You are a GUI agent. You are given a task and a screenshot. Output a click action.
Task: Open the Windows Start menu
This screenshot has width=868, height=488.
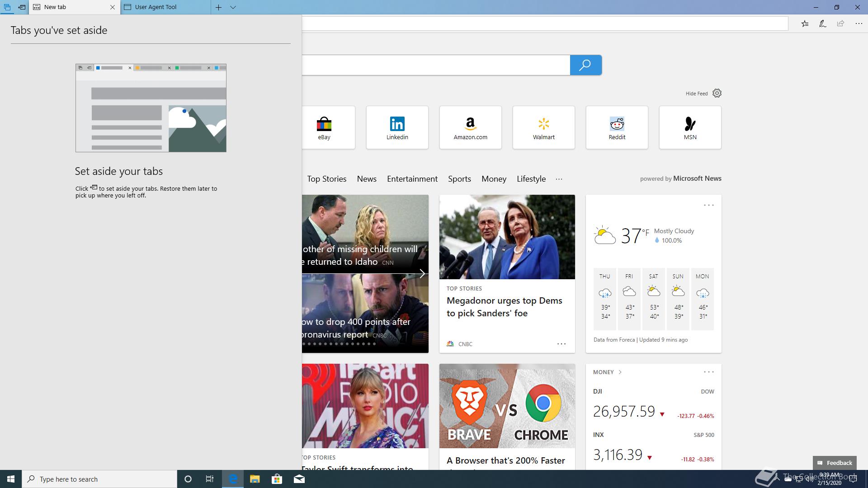[11, 479]
